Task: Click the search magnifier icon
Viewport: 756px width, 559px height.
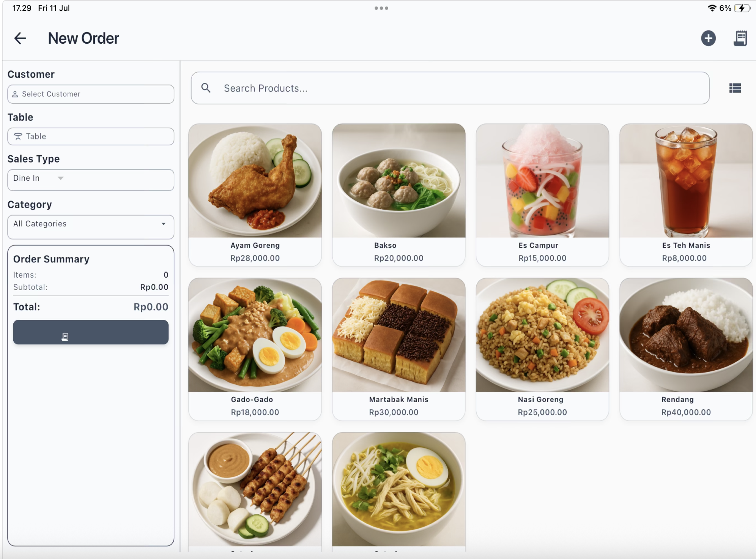Action: click(206, 88)
